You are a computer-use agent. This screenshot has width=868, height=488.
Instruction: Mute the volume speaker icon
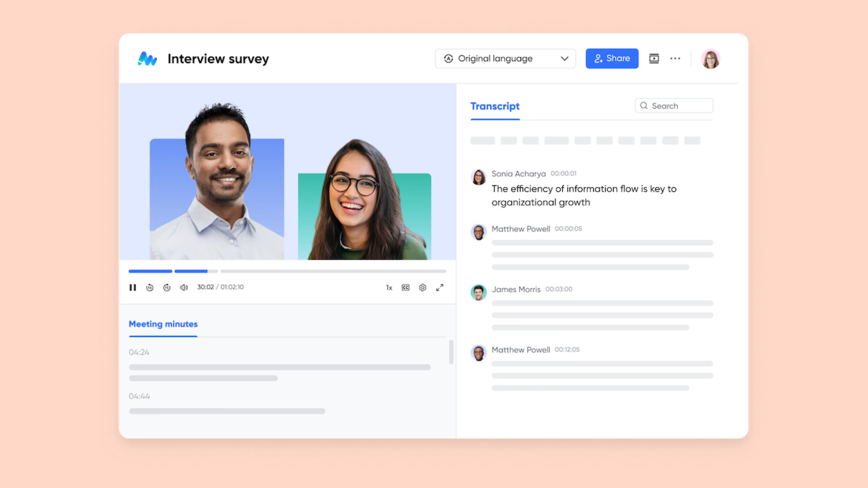(x=184, y=287)
